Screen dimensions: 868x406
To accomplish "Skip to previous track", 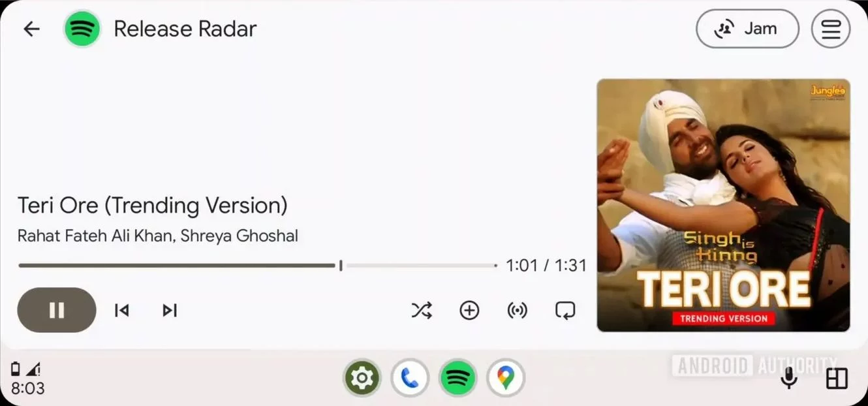I will click(x=121, y=310).
